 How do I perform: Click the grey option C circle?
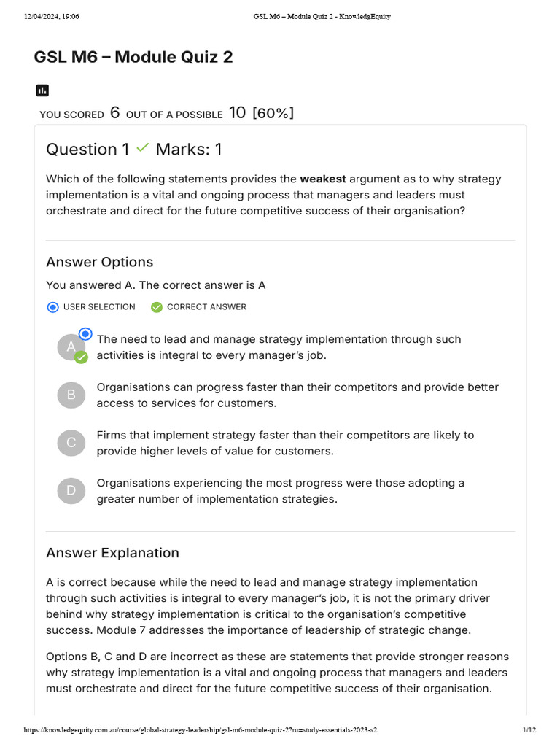71,443
